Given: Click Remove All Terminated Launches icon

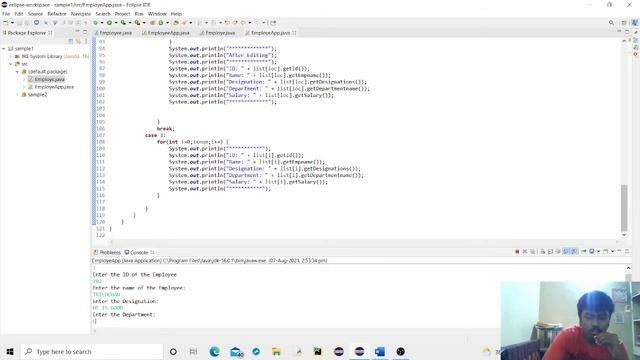Looking at the screenshot, I should [x=533, y=251].
